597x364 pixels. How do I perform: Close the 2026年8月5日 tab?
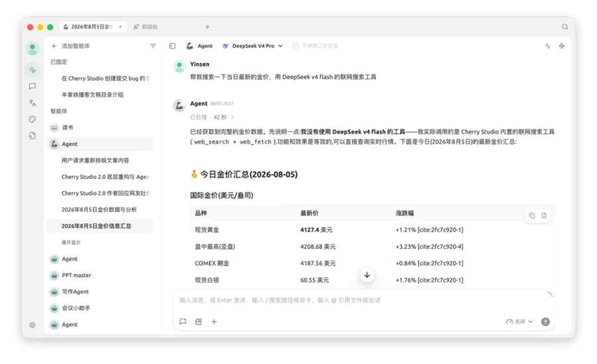click(x=120, y=27)
